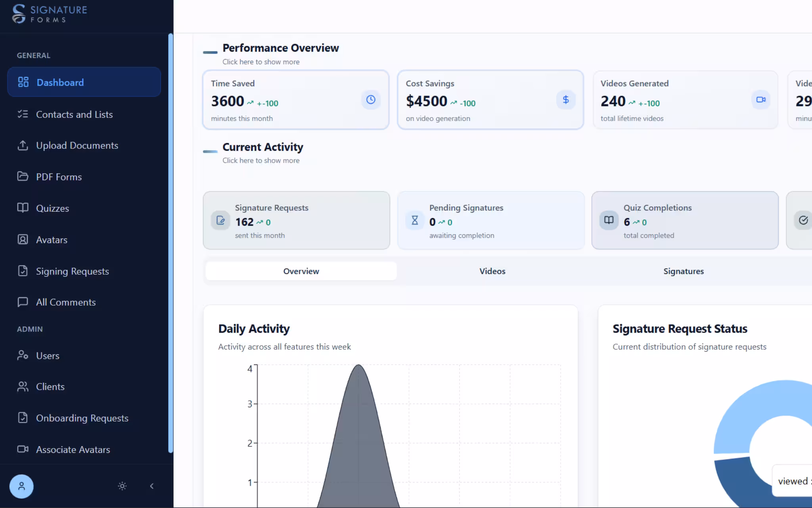Select the Dashboard icon in sidebar
Image resolution: width=812 pixels, height=508 pixels.
pos(23,82)
